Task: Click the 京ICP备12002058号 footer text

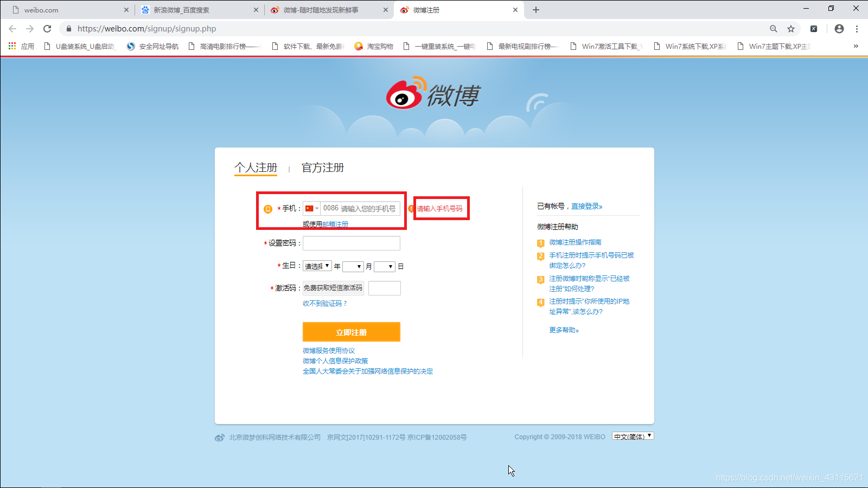Action: (x=437, y=437)
